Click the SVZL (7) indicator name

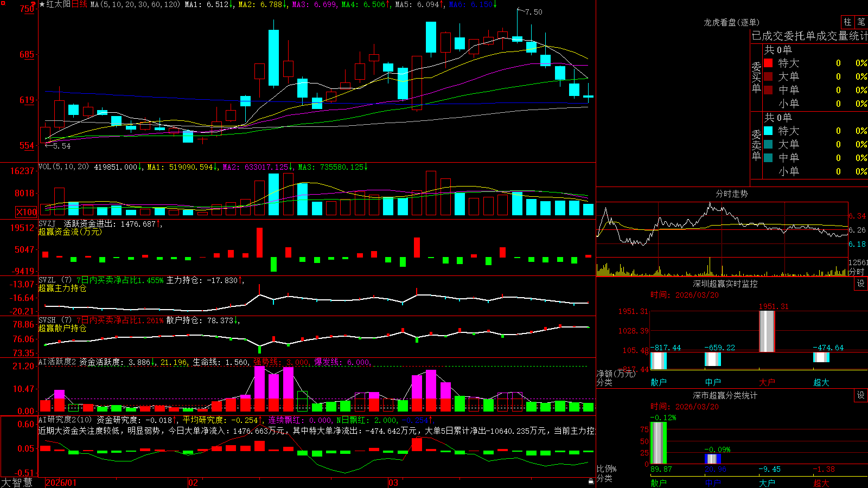point(55,280)
